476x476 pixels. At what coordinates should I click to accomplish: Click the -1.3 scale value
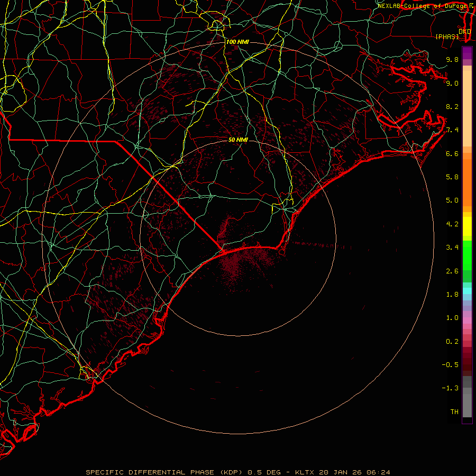[x=450, y=388]
